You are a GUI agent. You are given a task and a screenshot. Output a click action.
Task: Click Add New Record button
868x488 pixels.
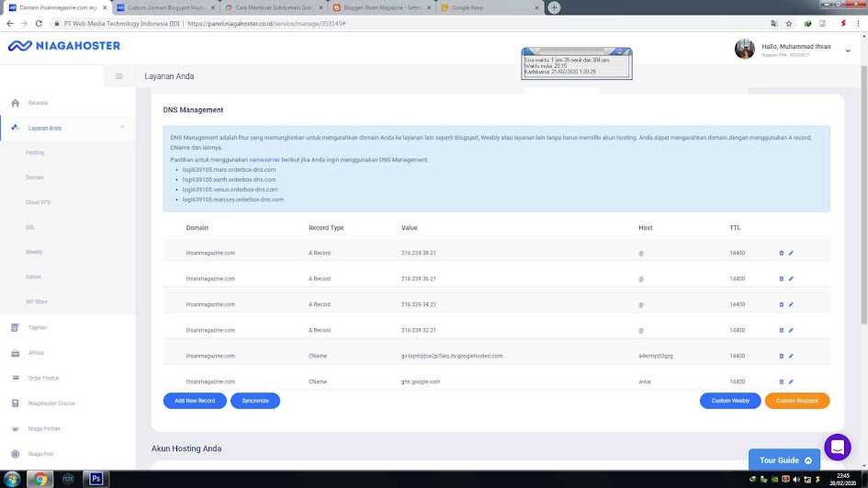coord(195,401)
